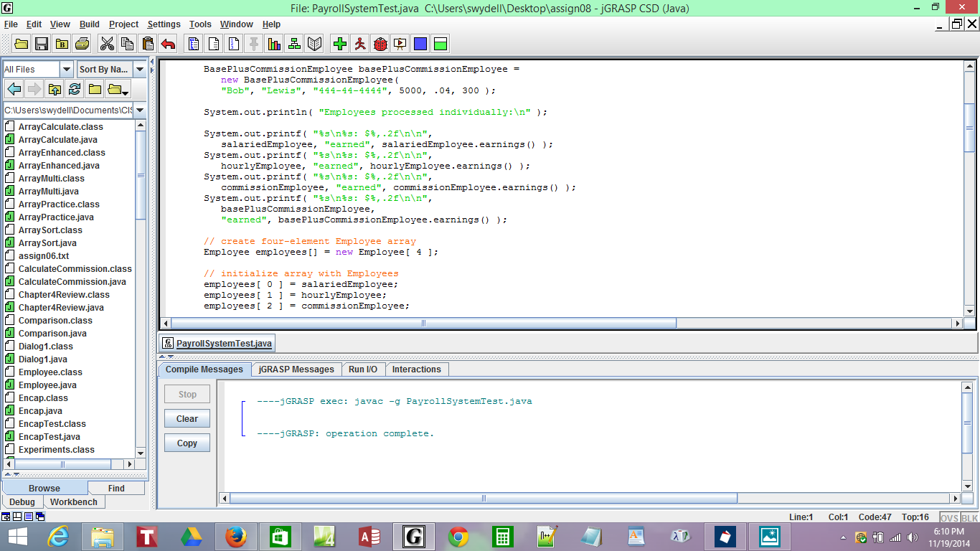980x551 pixels.
Task: Clear the compile messages with Clear button
Action: pyautogui.click(x=187, y=418)
